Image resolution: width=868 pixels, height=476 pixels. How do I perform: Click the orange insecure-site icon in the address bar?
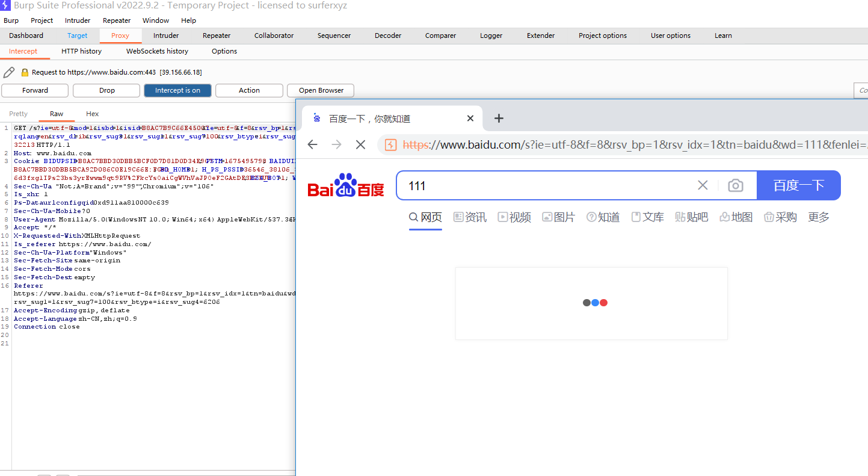(x=391, y=144)
